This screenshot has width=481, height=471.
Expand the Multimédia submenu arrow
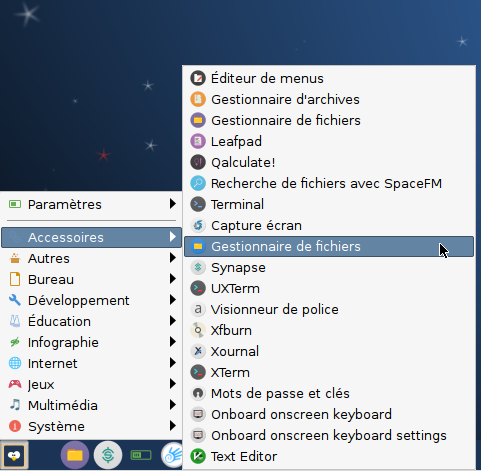coord(172,405)
